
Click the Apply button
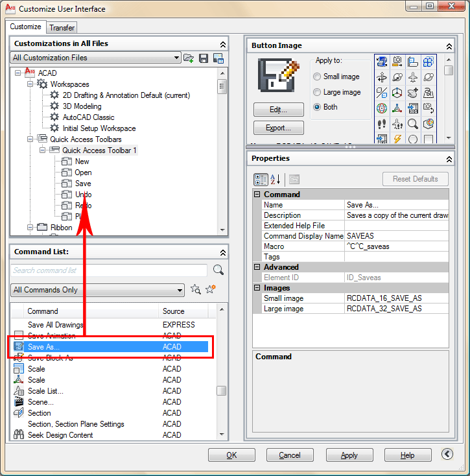pyautogui.click(x=349, y=455)
